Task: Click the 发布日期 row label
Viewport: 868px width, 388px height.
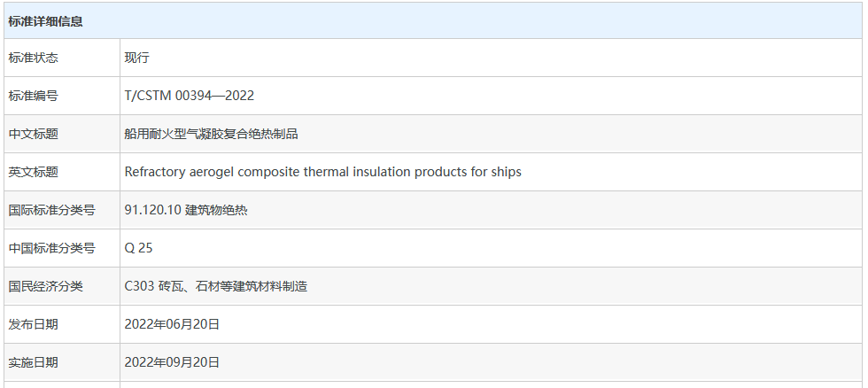Action: click(34, 324)
